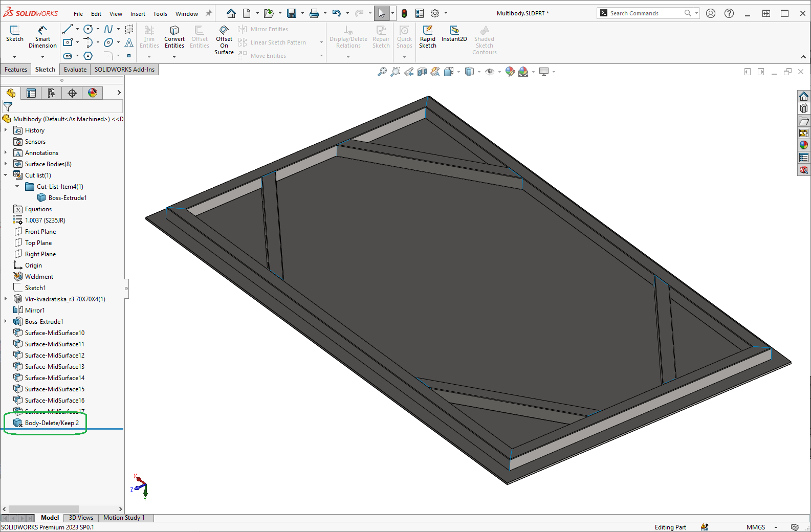Open the Design Library task pane
The width and height of the screenshot is (811, 532).
coord(804,108)
